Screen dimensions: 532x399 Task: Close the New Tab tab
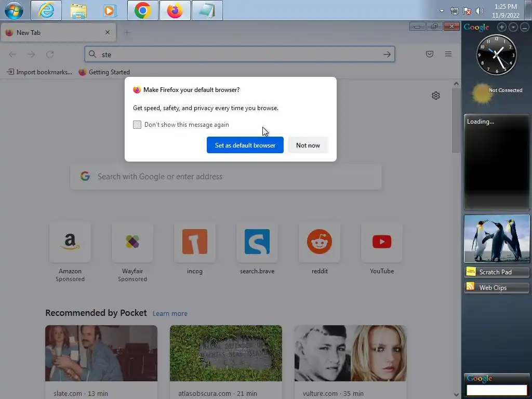point(108,32)
